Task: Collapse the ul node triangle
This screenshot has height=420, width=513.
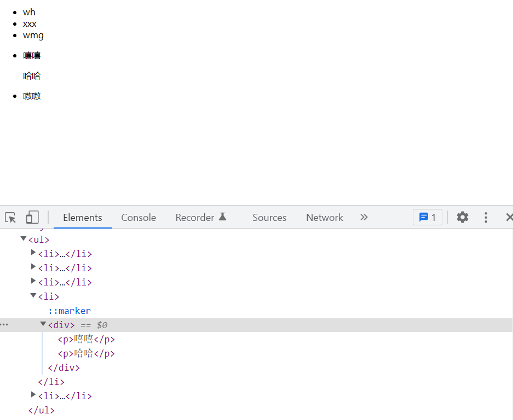Action: click(23, 238)
